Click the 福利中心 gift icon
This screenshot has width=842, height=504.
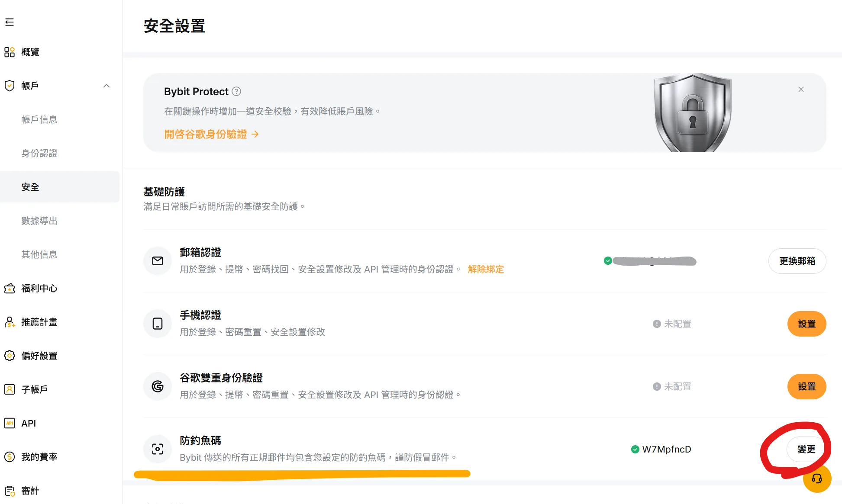point(10,288)
